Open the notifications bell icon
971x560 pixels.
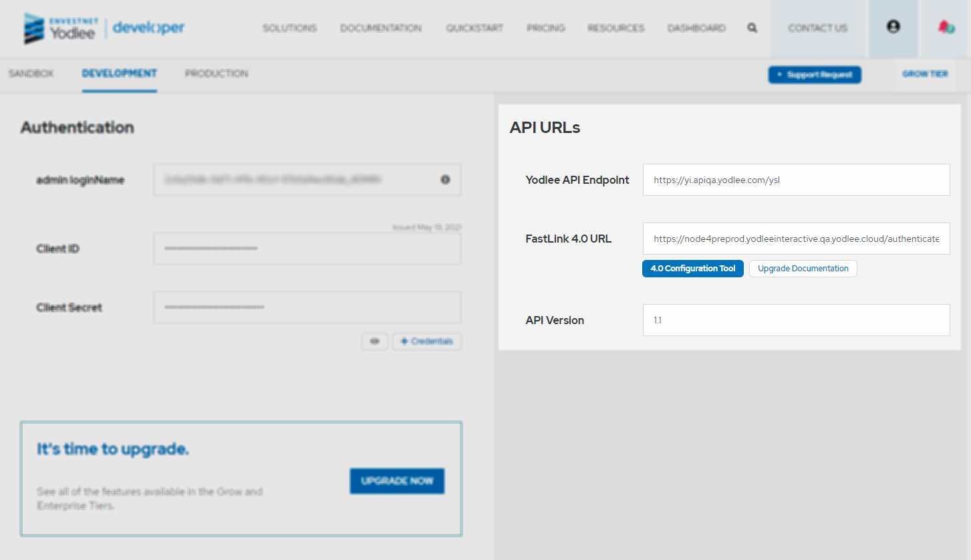tap(946, 27)
